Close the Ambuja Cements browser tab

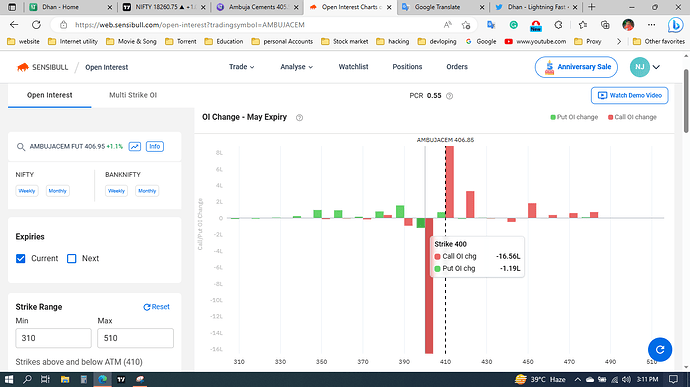coord(296,7)
